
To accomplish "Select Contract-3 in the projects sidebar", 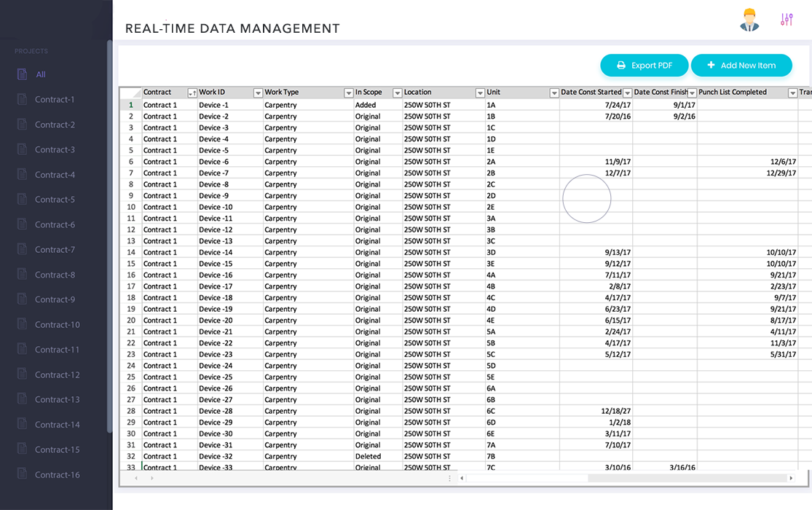I will [x=55, y=149].
